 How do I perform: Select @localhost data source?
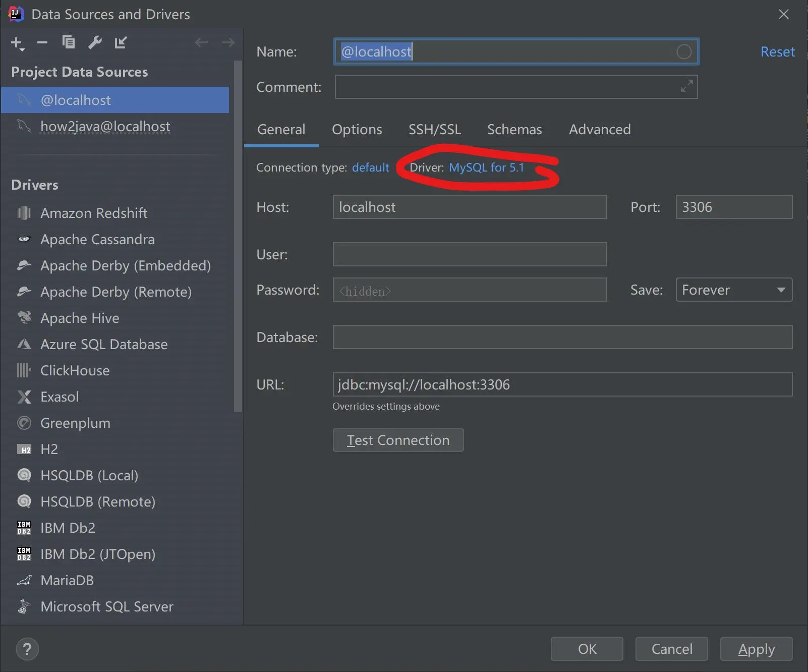point(115,100)
